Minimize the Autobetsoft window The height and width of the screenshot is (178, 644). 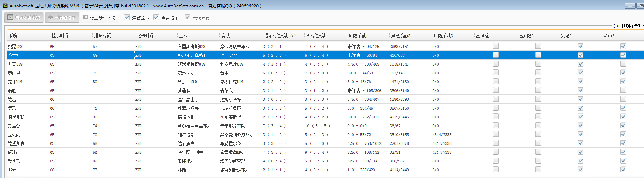click(x=630, y=6)
